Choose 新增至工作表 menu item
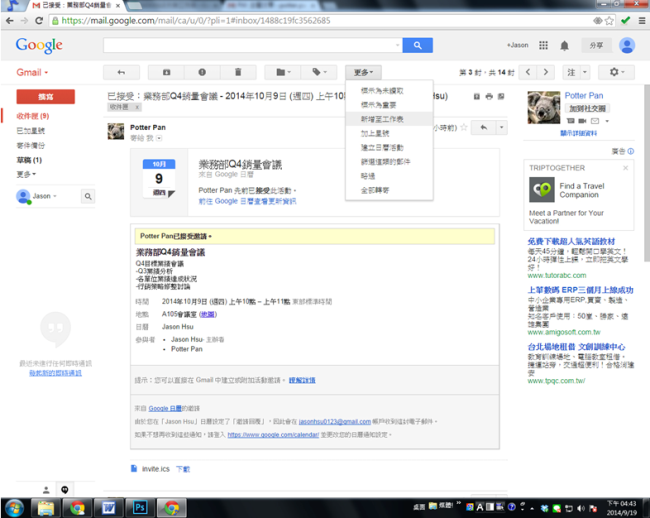Image resolution: width=650 pixels, height=518 pixels. [389, 119]
